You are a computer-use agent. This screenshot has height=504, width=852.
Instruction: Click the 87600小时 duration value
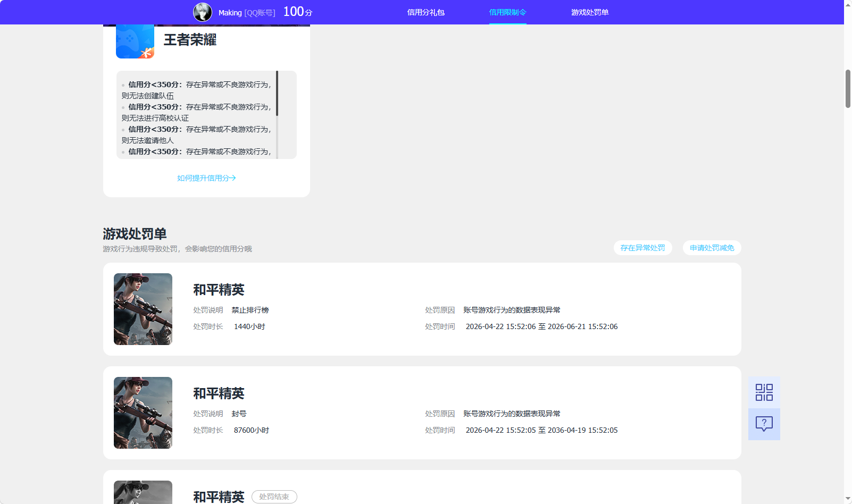pyautogui.click(x=252, y=430)
